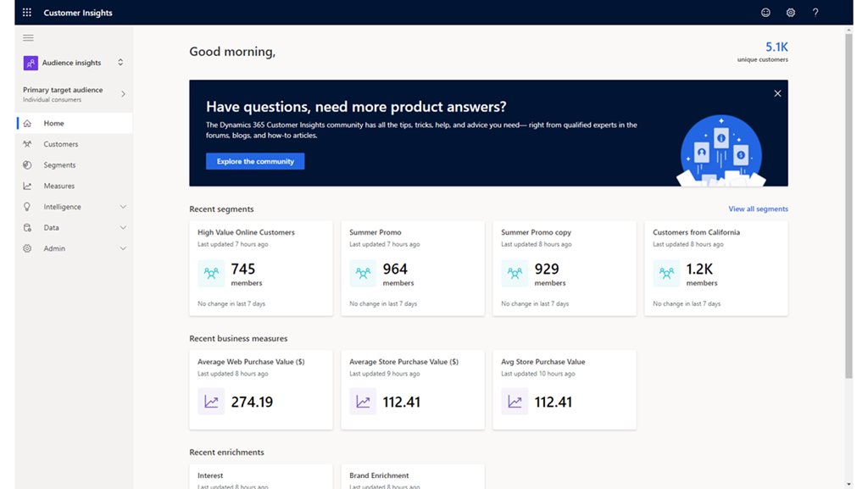This screenshot has height=489, width=868.
Task: Open Average Web Purchase Value ($) measure title
Action: 251,362
